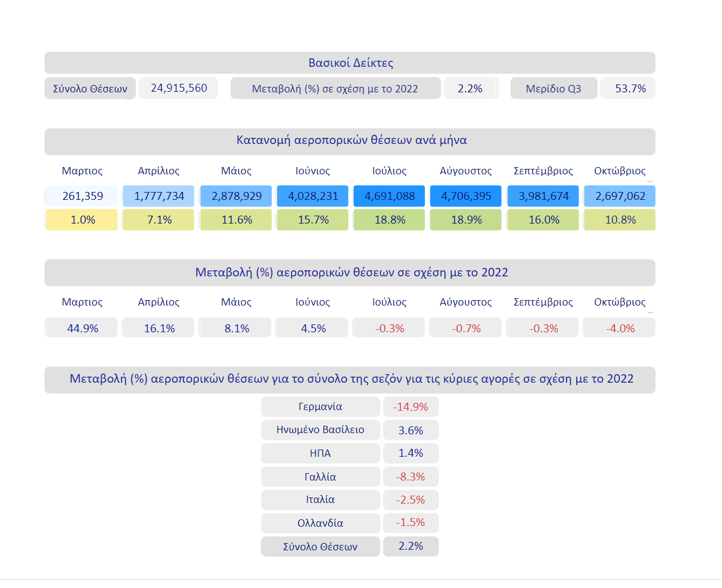722x588 pixels.
Task: Click the October seats value 2,697,062
Action: [620, 196]
